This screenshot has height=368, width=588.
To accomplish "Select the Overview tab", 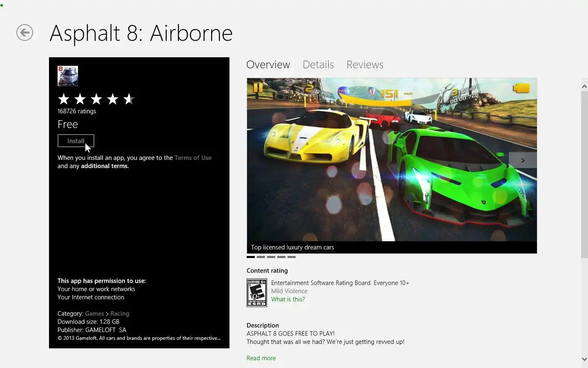I will (x=268, y=65).
